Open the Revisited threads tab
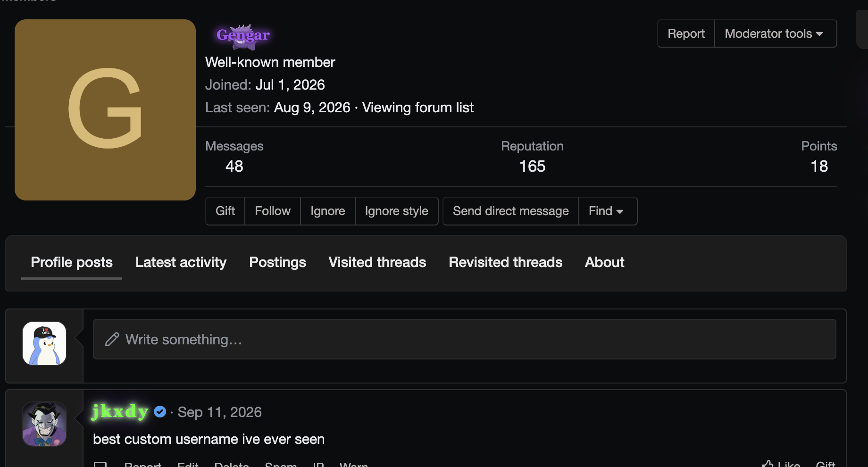 (506, 262)
